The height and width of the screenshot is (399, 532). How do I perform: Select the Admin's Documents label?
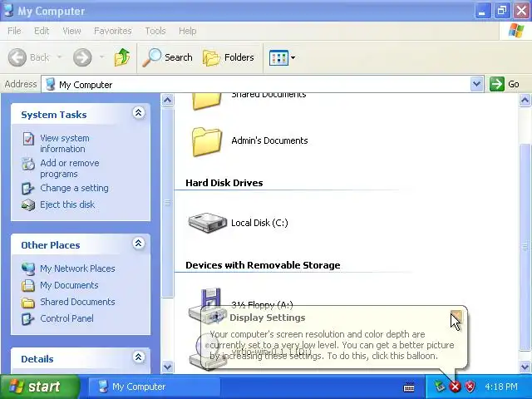pos(269,140)
